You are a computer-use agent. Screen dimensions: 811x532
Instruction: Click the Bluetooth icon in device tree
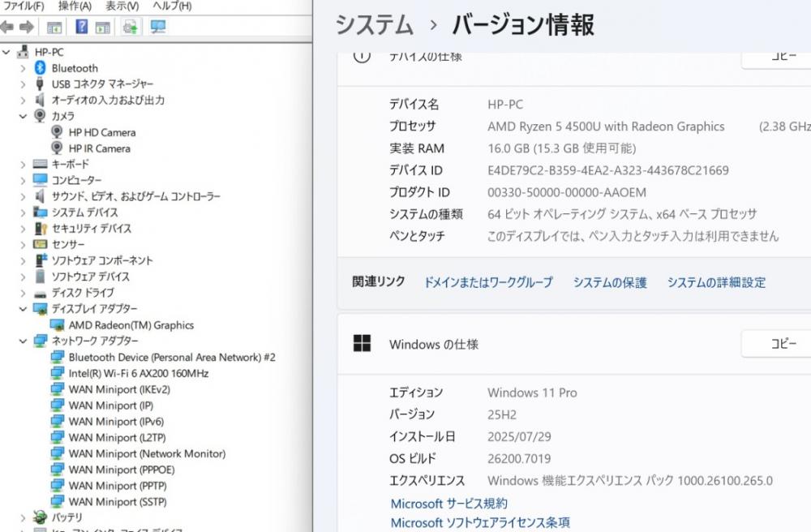coord(40,68)
